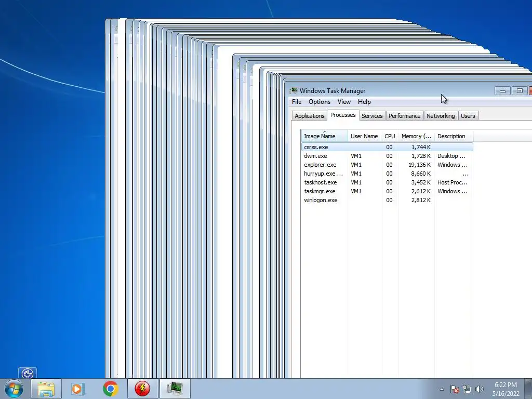Viewport: 532px width, 399px height.
Task: Click the 19,136 K memory value
Action: (420, 165)
